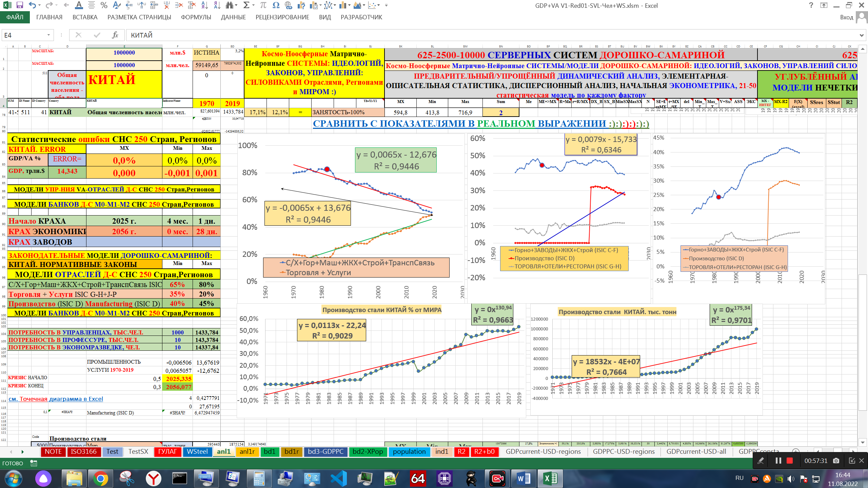Switch to the population sheet tab
This screenshot has width=868, height=488.
click(x=409, y=452)
